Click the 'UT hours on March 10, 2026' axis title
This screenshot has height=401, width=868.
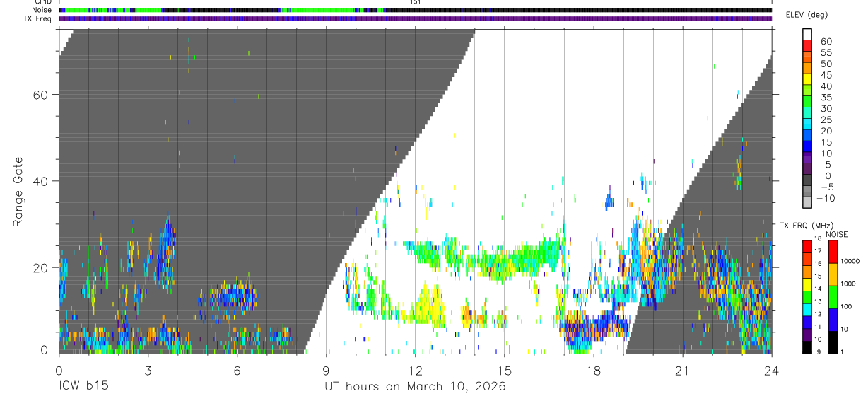(415, 388)
